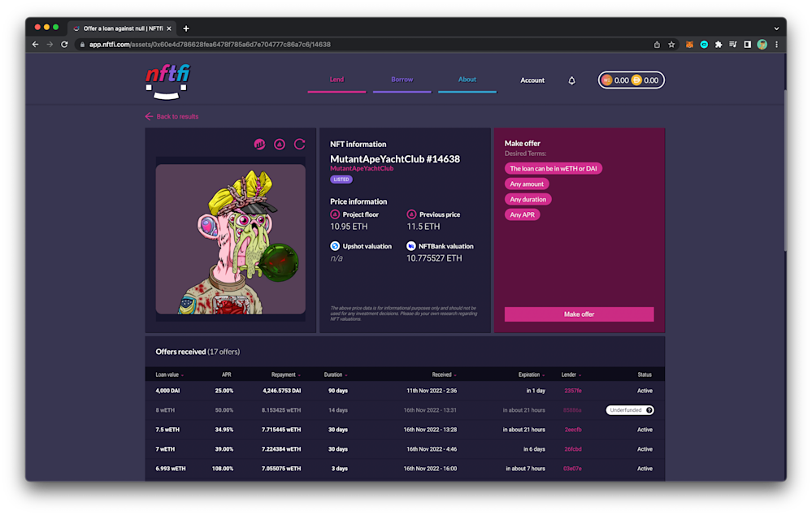Refresh NFT metadata using the circular arrow icon
This screenshot has width=812, height=515.
pos(299,144)
